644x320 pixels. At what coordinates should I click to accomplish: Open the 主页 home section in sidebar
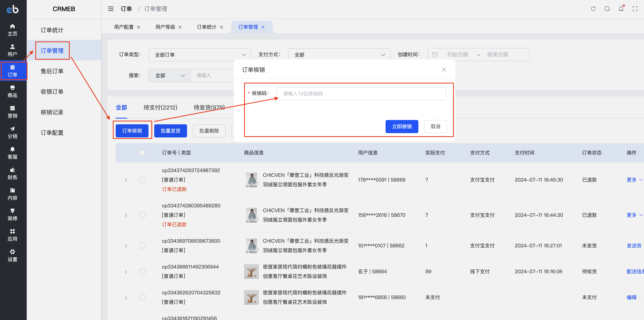[x=13, y=29]
